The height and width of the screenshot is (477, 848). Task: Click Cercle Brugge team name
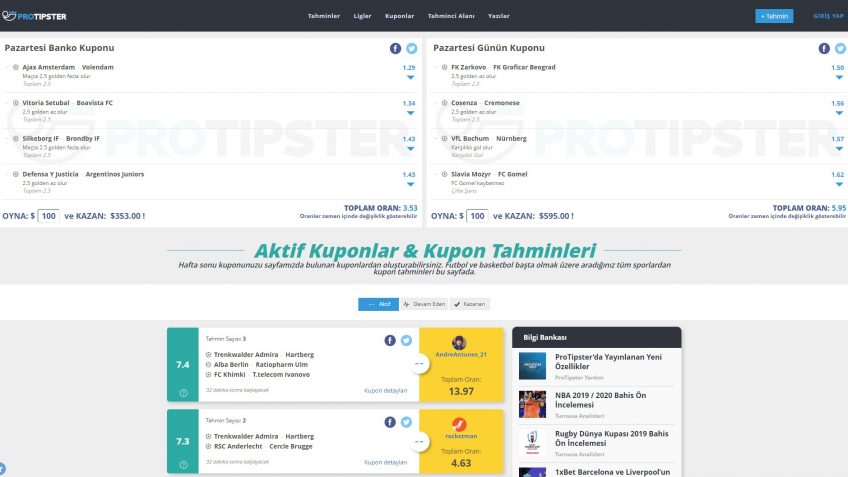[x=291, y=446]
